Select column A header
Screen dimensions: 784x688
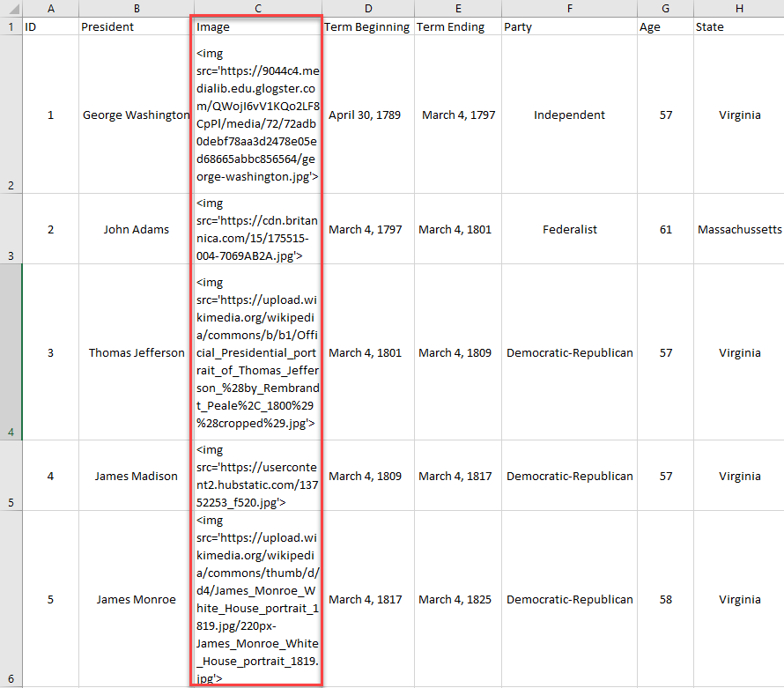[49, 8]
